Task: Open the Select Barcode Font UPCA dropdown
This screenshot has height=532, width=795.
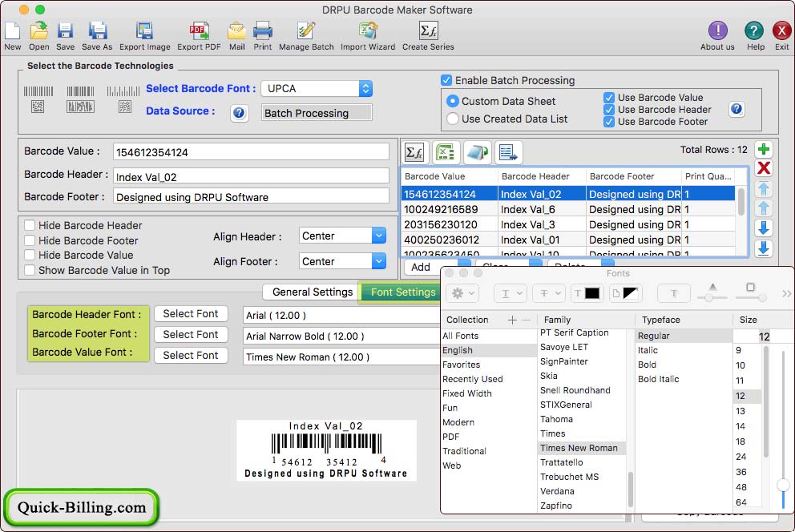Action: (x=317, y=89)
